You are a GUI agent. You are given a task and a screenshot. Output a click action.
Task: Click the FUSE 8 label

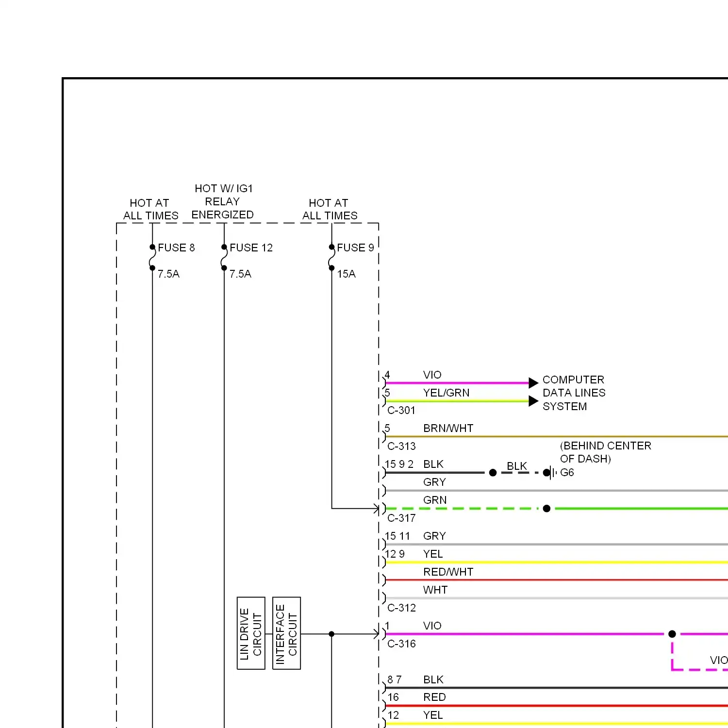pyautogui.click(x=176, y=248)
